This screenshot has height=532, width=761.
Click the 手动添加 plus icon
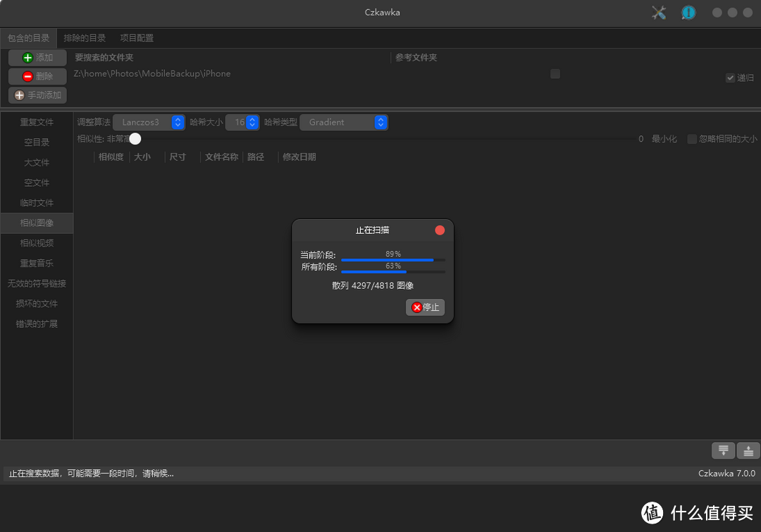coord(20,95)
